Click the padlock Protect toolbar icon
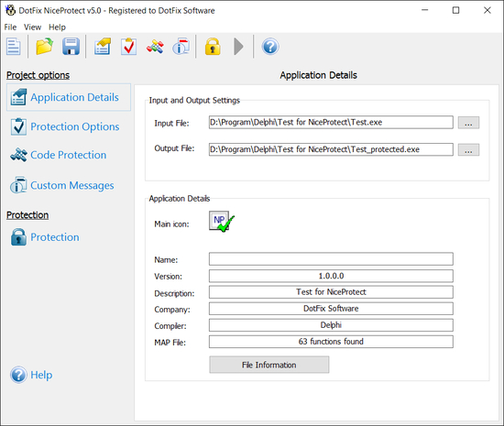The image size is (504, 426). coord(213,47)
